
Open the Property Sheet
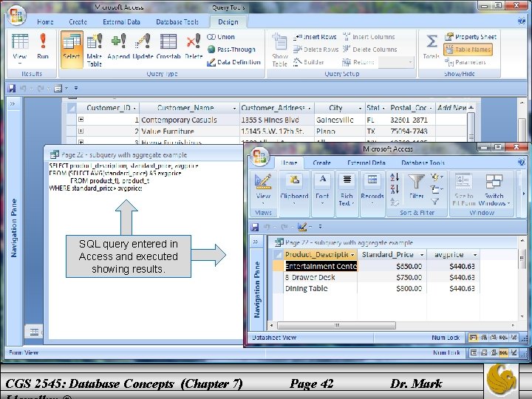(471, 37)
